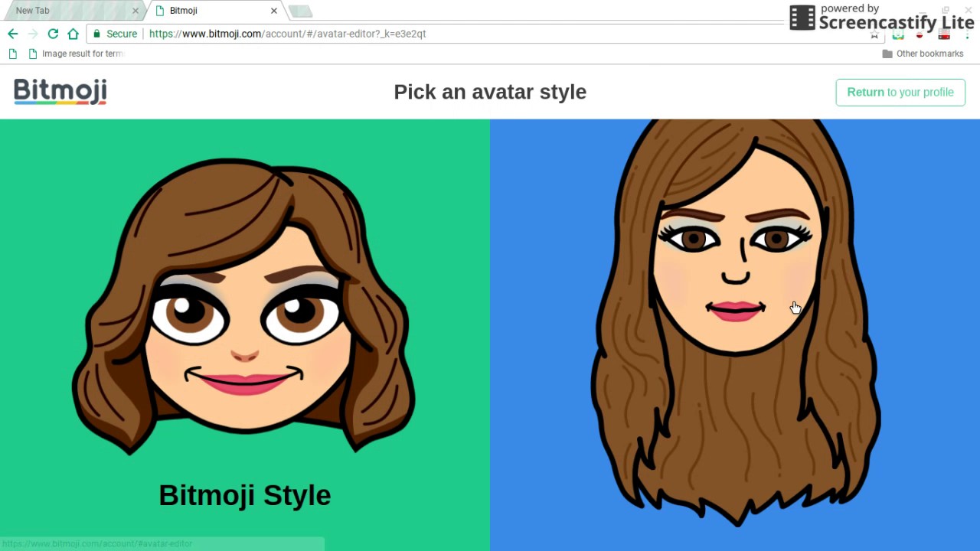The height and width of the screenshot is (551, 980).
Task: Open a new browser tab
Action: click(300, 11)
